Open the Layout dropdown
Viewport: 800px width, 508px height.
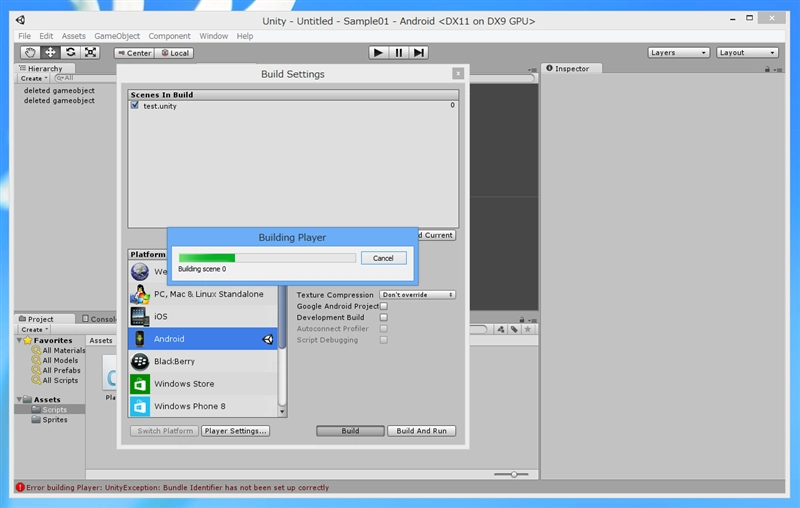pos(747,53)
